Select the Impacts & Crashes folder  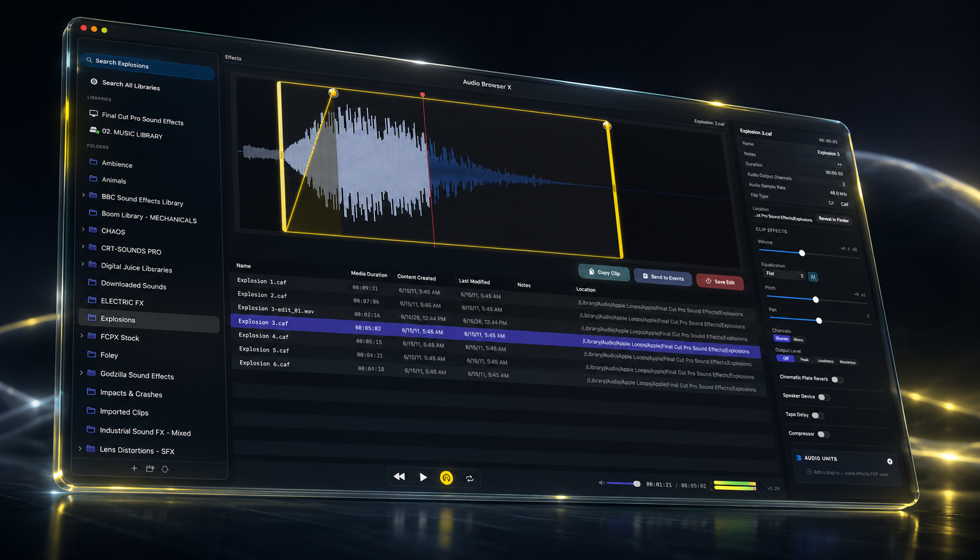point(131,393)
